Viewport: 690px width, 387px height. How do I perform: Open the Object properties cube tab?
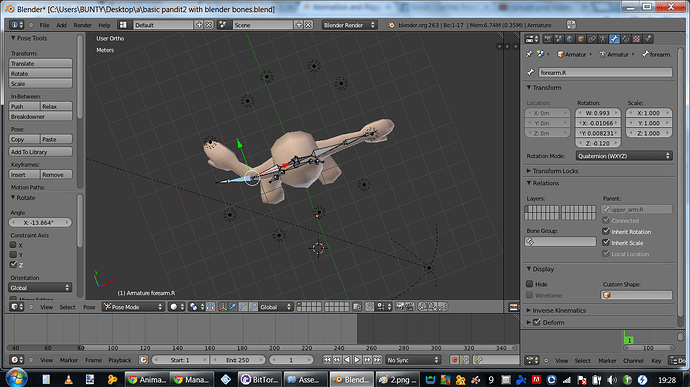tap(581, 39)
